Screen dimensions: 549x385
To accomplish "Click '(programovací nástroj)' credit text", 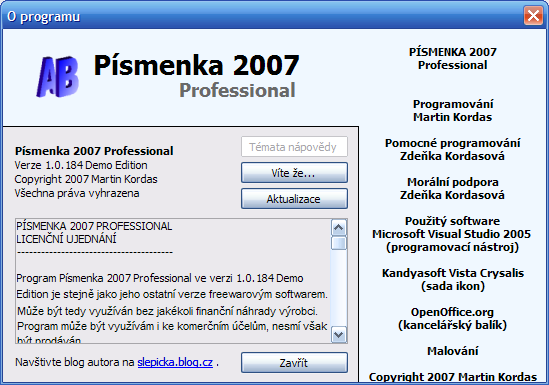I will (x=453, y=247).
